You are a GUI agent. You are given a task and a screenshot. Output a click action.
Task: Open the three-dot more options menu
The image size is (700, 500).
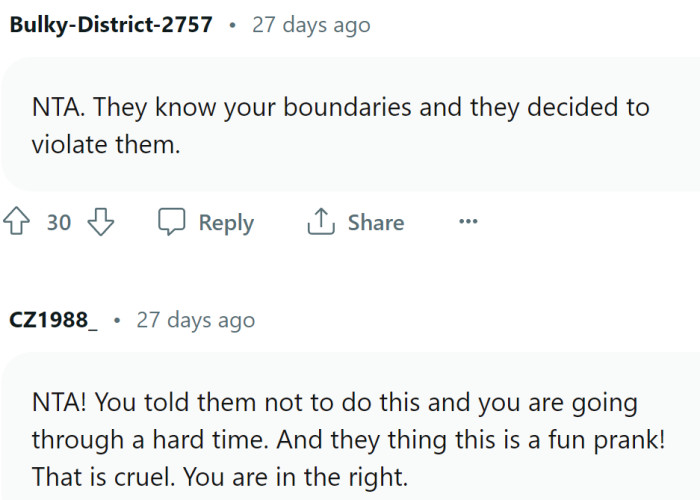468,222
